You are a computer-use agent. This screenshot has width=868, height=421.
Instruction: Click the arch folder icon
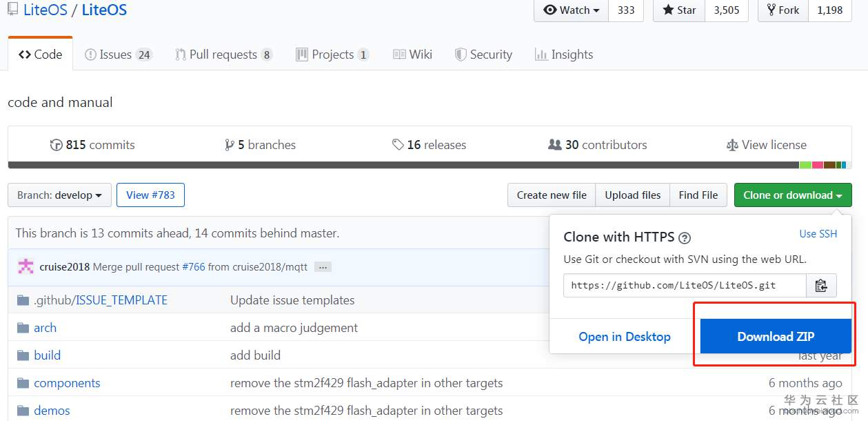pyautogui.click(x=23, y=328)
